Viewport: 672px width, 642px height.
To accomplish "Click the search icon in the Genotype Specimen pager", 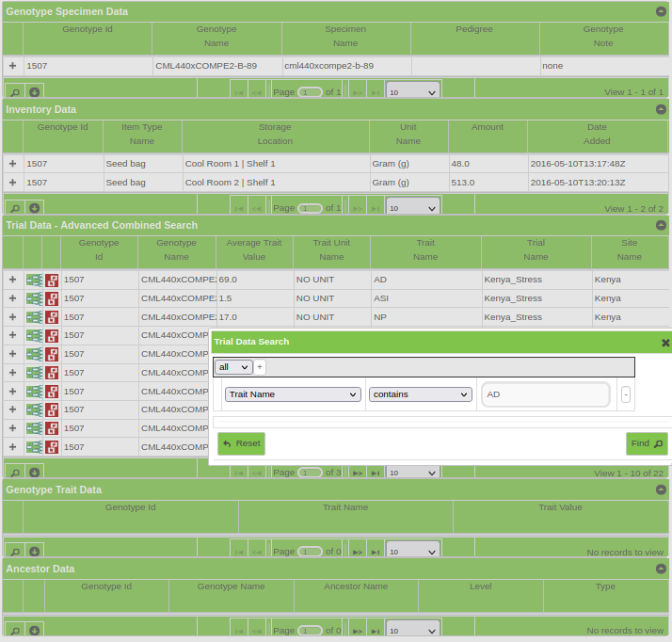I will [15, 92].
